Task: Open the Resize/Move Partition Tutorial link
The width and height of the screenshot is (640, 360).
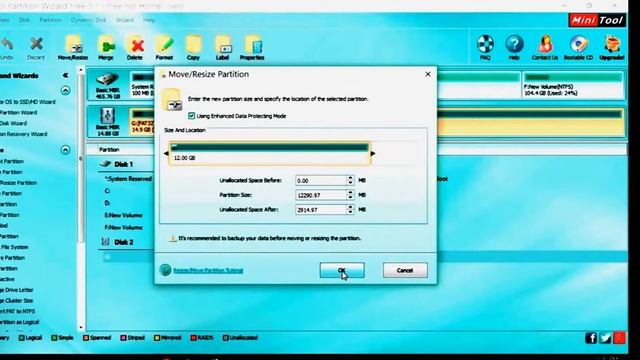Action: coord(208,270)
